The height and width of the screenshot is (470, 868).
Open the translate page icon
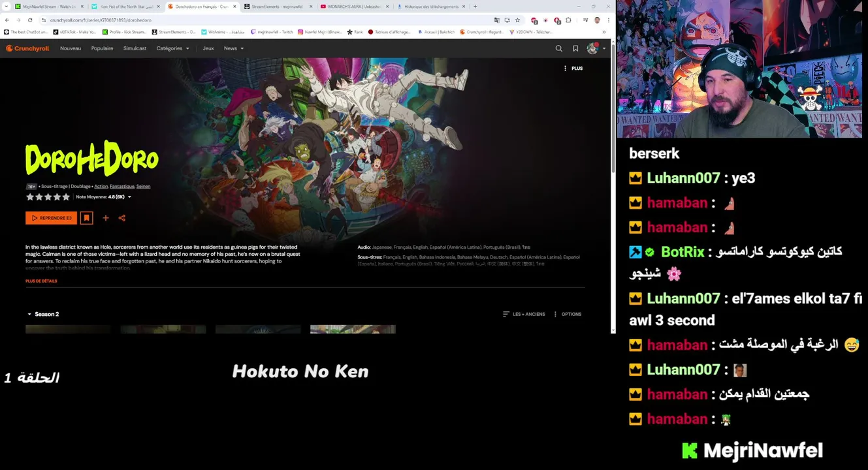(497, 20)
